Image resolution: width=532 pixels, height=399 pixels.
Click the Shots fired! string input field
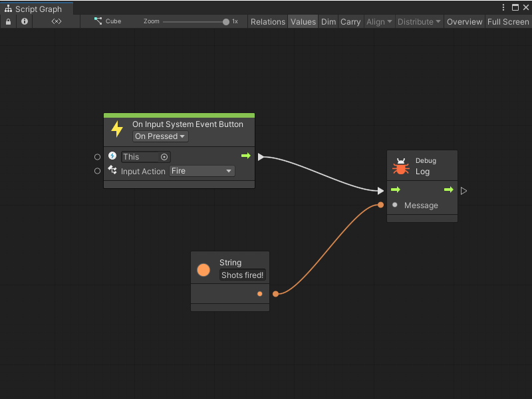(x=242, y=275)
